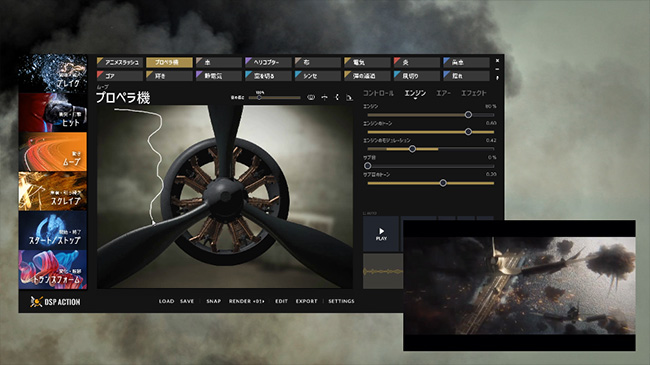
Task: Switch to the エアー tab
Action: [x=443, y=93]
